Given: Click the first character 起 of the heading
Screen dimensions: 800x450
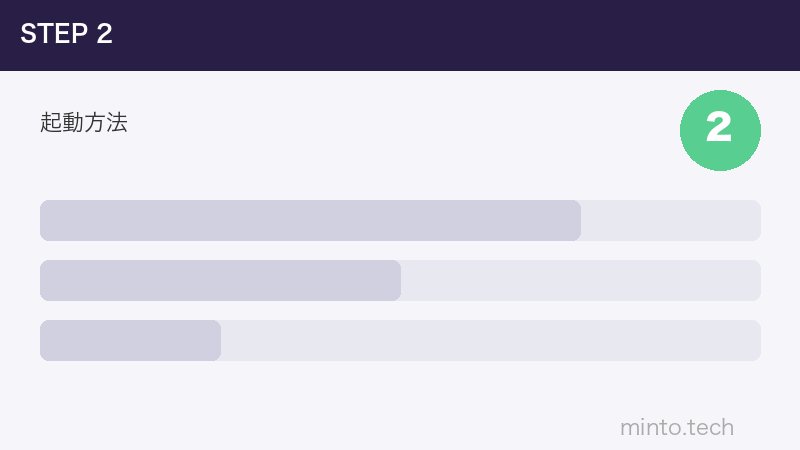Looking at the screenshot, I should pos(51,123).
